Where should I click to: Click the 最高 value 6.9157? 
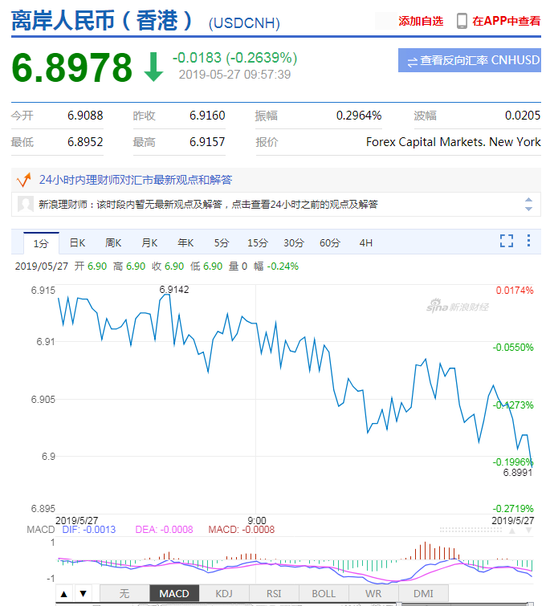[x=207, y=142]
